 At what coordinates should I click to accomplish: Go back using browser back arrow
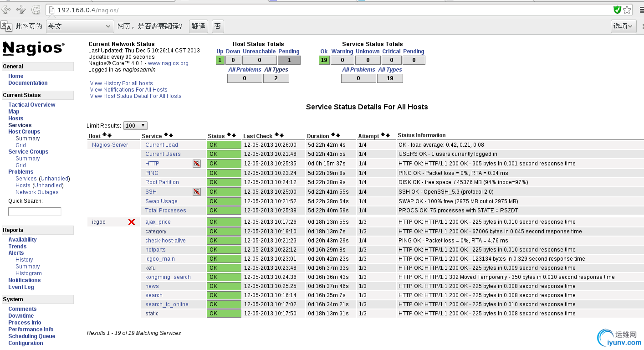[x=6, y=10]
